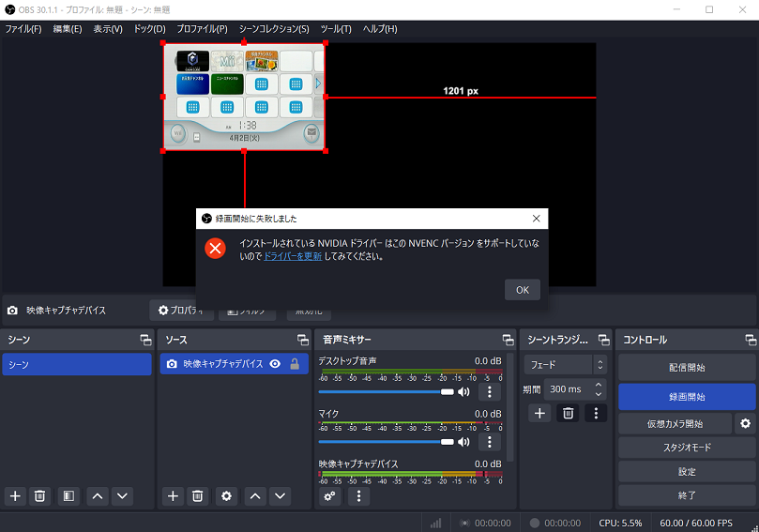Image resolution: width=759 pixels, height=532 pixels.
Task: Open the シーンコレクション(S) menu
Action: (x=274, y=29)
